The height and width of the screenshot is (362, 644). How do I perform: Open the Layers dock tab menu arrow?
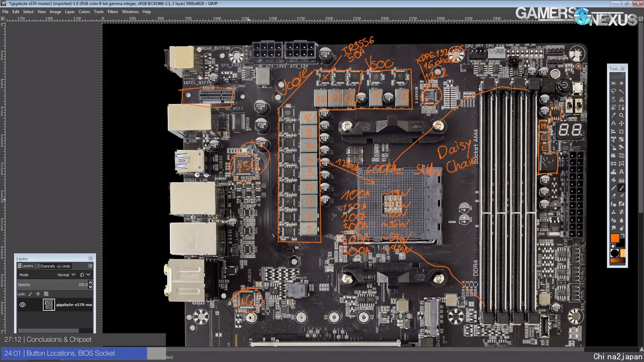pos(90,266)
